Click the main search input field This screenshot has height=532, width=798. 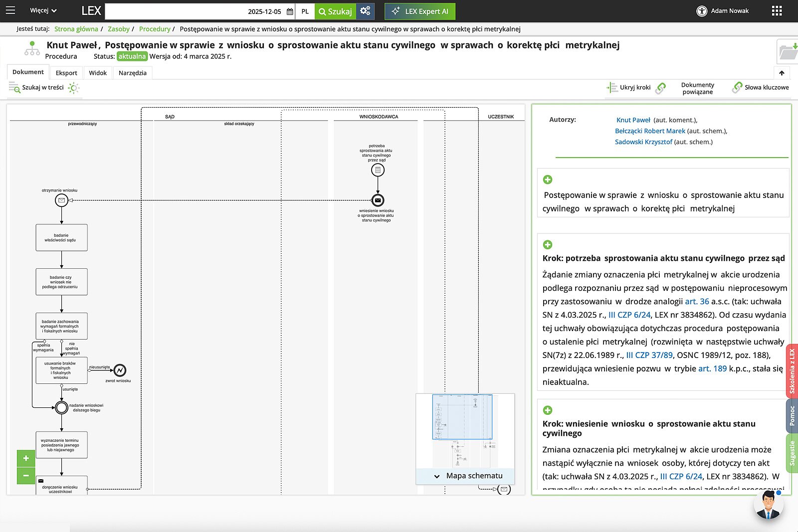[175, 11]
